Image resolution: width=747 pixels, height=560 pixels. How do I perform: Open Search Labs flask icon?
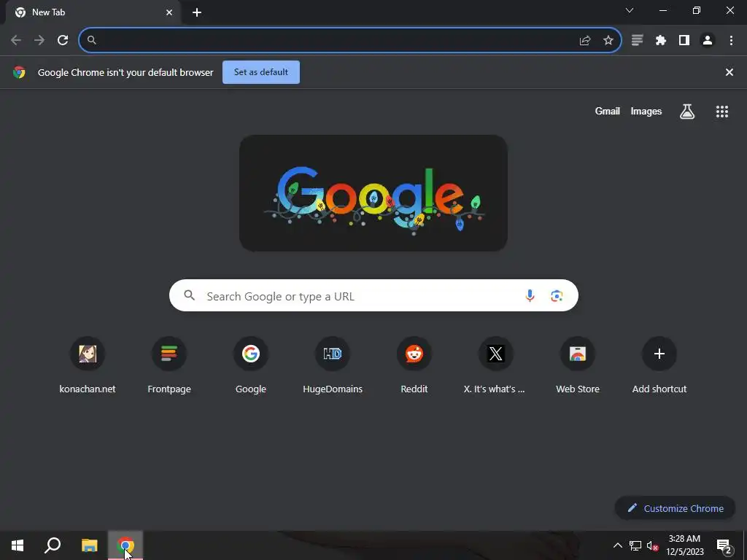[687, 112]
